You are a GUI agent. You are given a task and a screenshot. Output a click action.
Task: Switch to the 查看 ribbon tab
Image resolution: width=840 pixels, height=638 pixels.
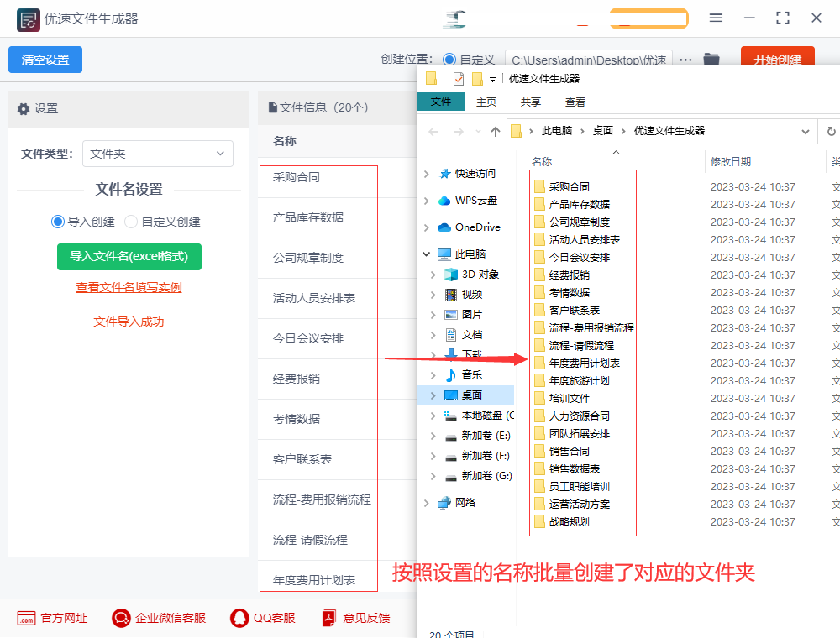point(575,102)
